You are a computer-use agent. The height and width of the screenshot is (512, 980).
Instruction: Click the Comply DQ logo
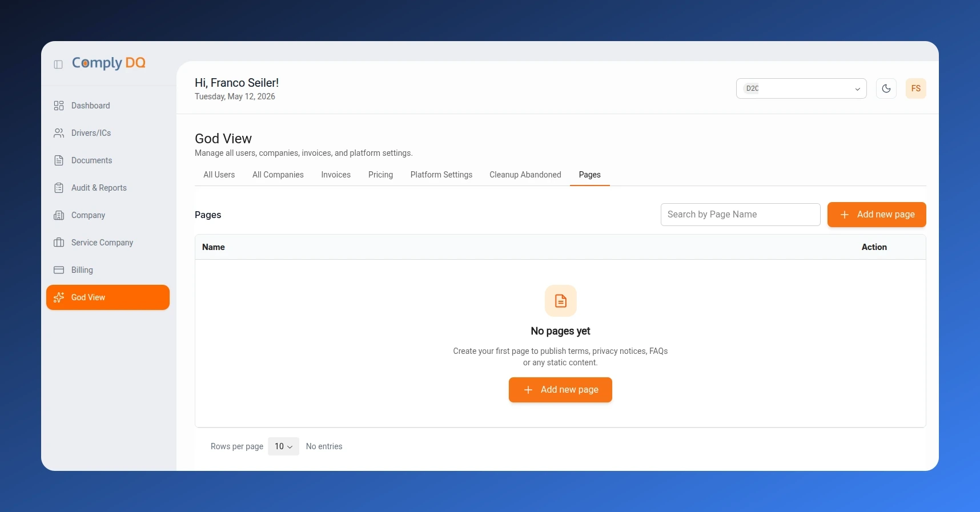(109, 63)
